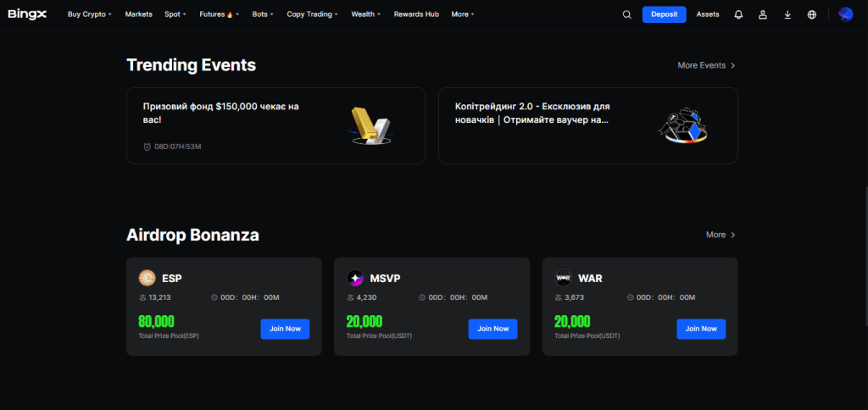Open the Assets menu
The image size is (868, 410).
point(708,14)
